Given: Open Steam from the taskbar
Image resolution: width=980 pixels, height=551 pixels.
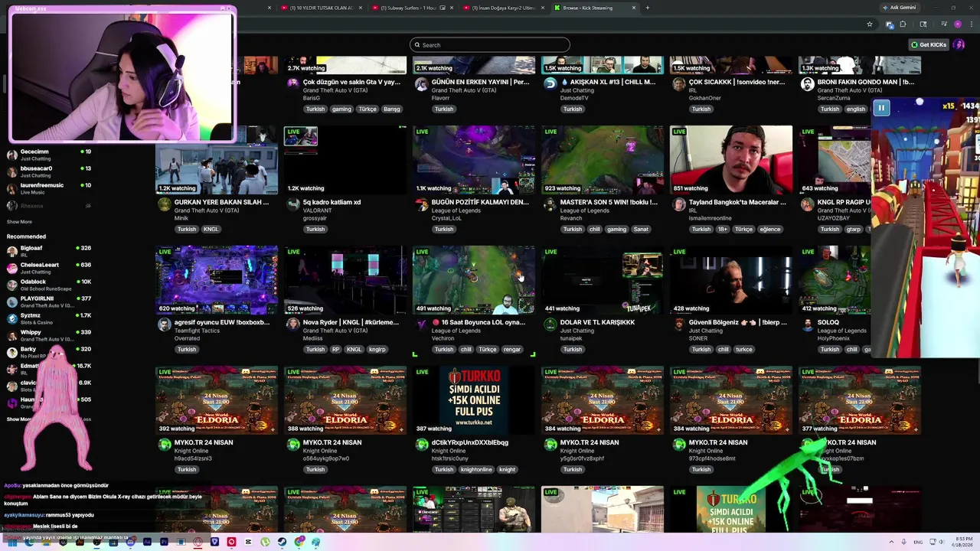Looking at the screenshot, I should [282, 542].
